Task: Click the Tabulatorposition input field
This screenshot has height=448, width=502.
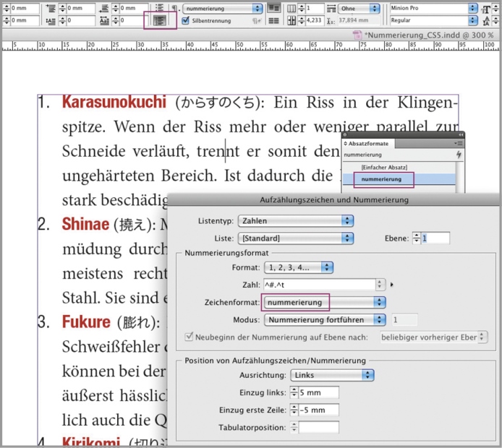Action: [318, 428]
